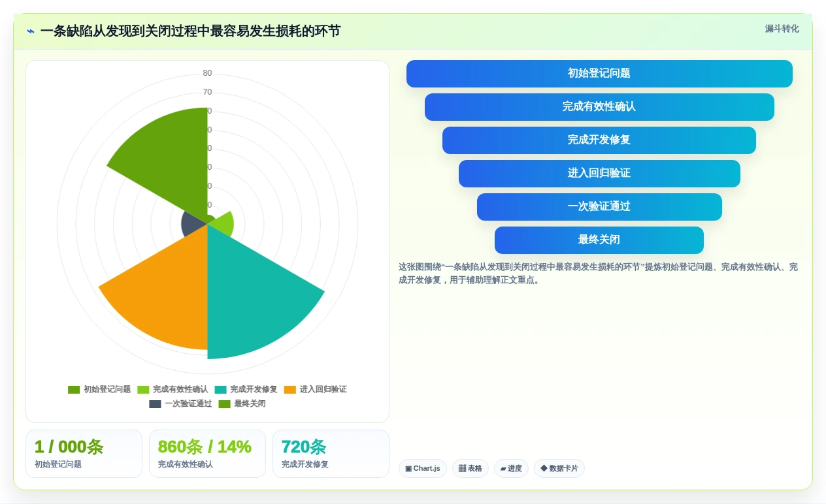Click the 漏斗转化 tag
The height and width of the screenshot is (504, 826).
(782, 29)
